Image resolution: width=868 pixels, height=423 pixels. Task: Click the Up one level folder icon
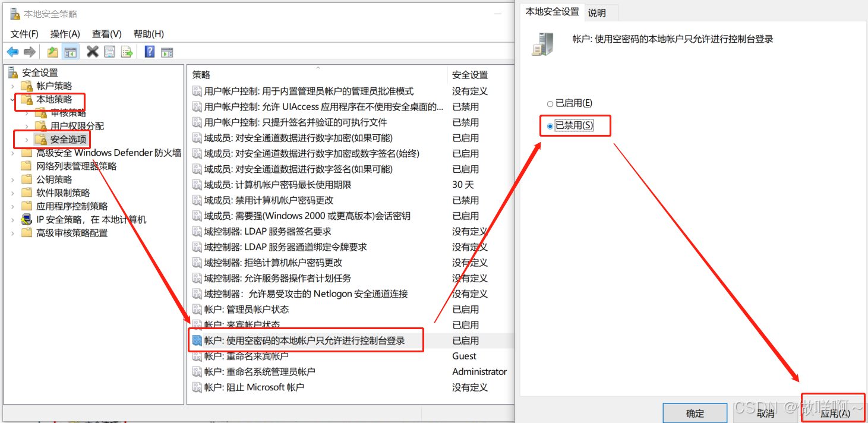(x=53, y=52)
